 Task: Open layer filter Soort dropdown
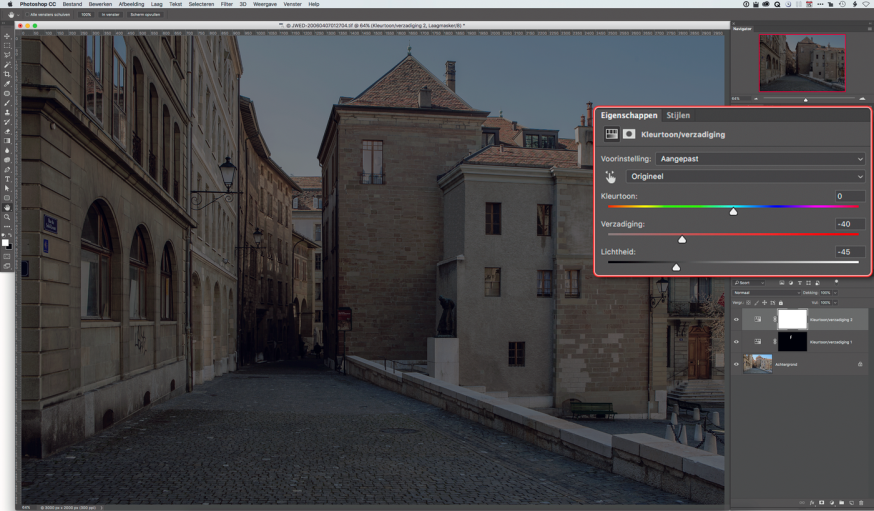click(x=749, y=283)
